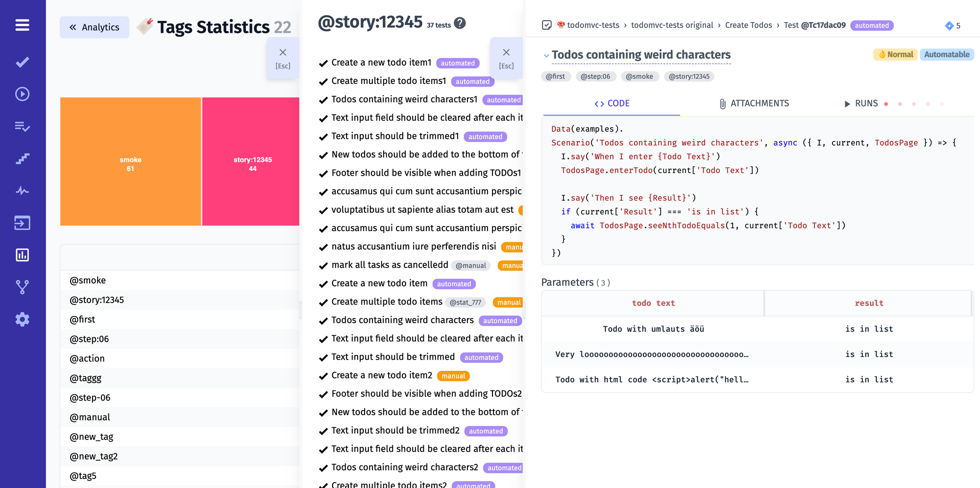The width and height of the screenshot is (980, 488).
Task: Open the Analytics bar-chart icon
Action: click(22, 255)
